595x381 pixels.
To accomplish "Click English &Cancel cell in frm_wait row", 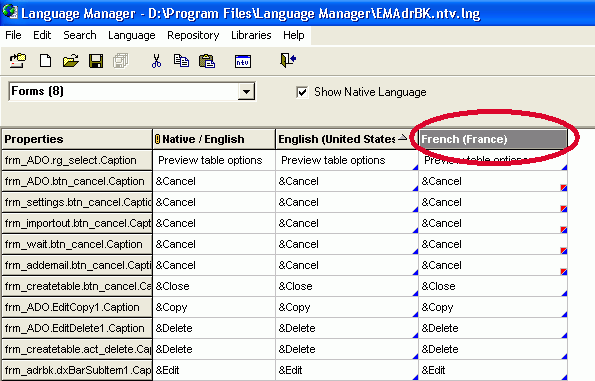I will pos(347,244).
